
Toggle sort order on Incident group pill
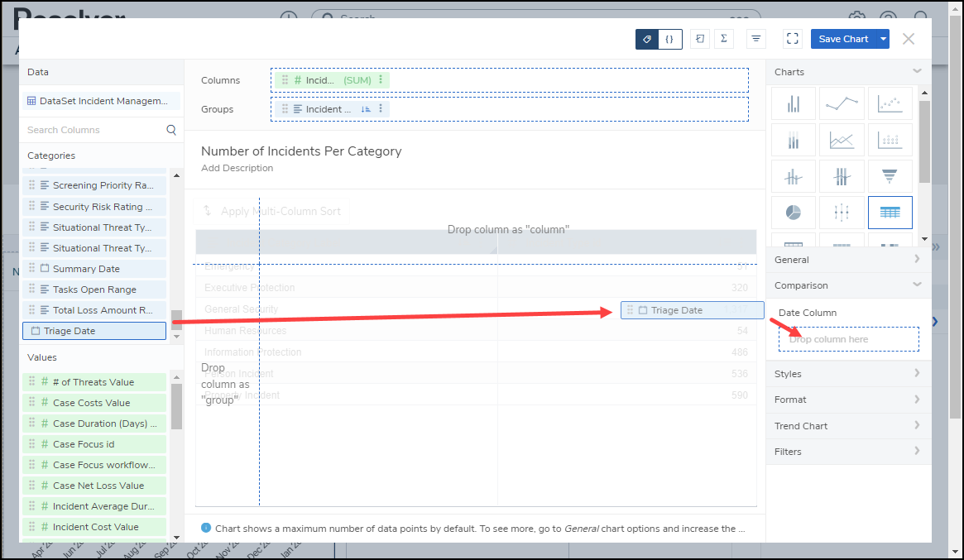(366, 109)
